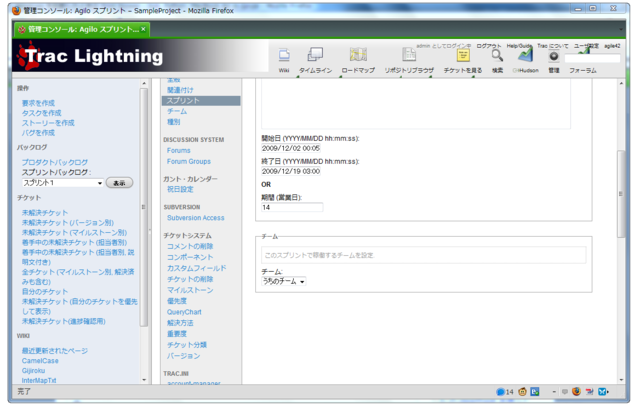This screenshot has height=413, width=640.
Task: Open マイルストーン admin page
Action: tap(190, 290)
